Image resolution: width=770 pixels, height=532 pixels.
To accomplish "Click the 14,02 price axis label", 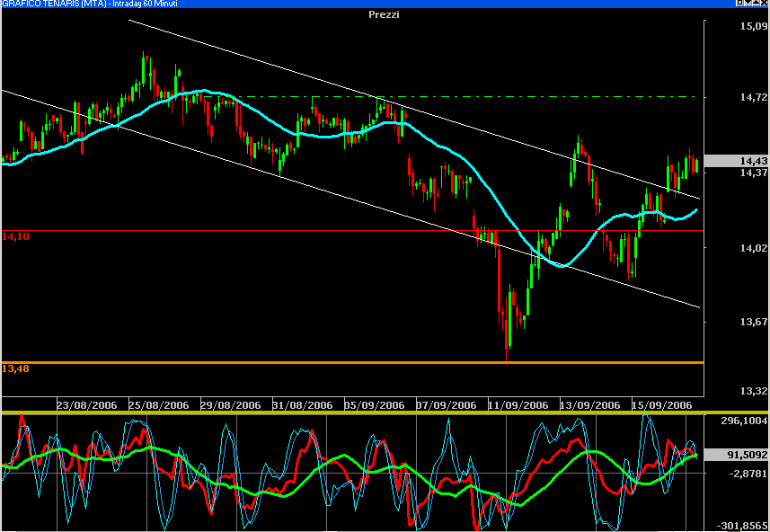I will pos(754,249).
